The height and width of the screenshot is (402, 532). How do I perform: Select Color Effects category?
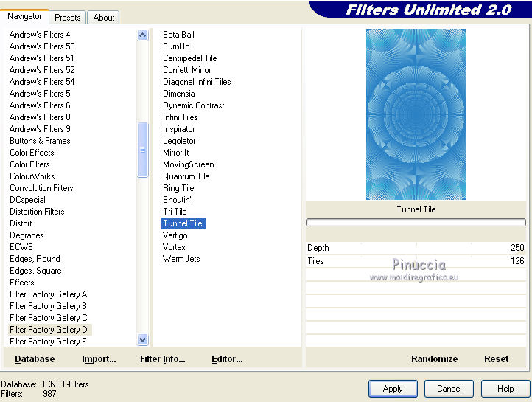pyautogui.click(x=32, y=153)
